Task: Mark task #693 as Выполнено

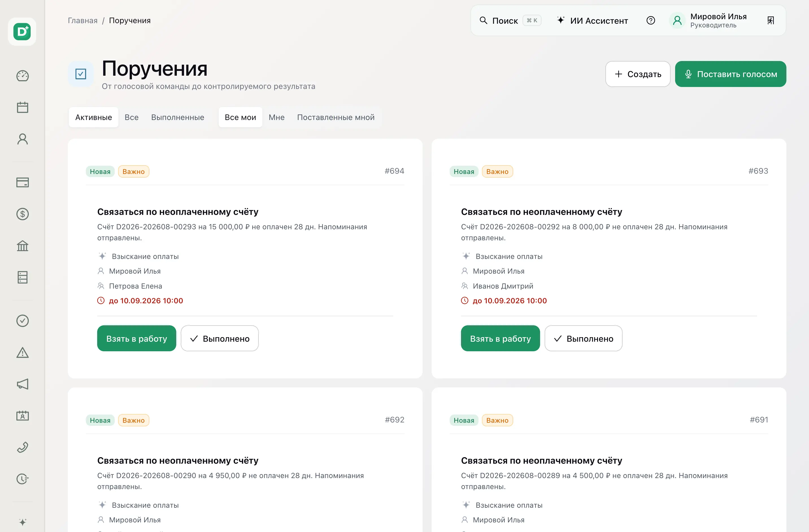Action: click(x=583, y=338)
